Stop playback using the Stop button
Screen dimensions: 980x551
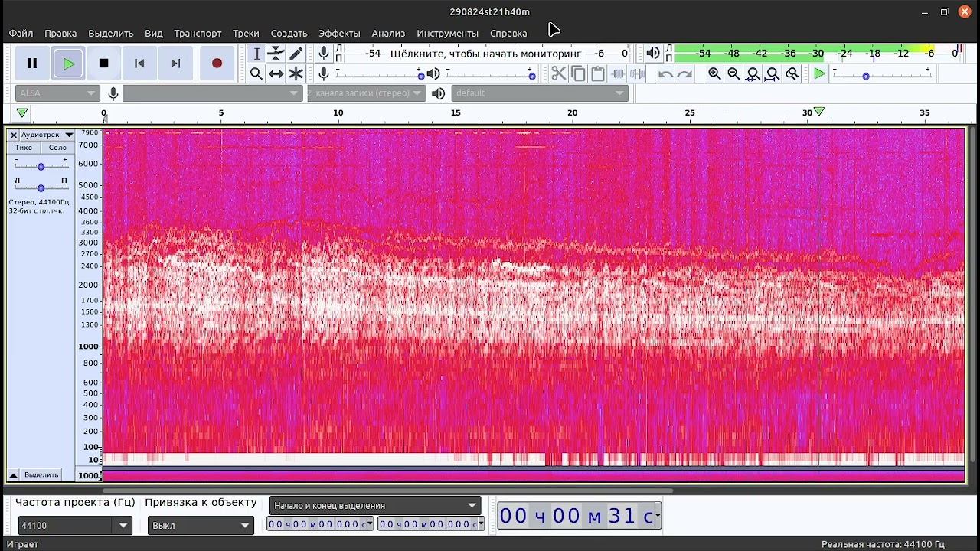pos(104,64)
